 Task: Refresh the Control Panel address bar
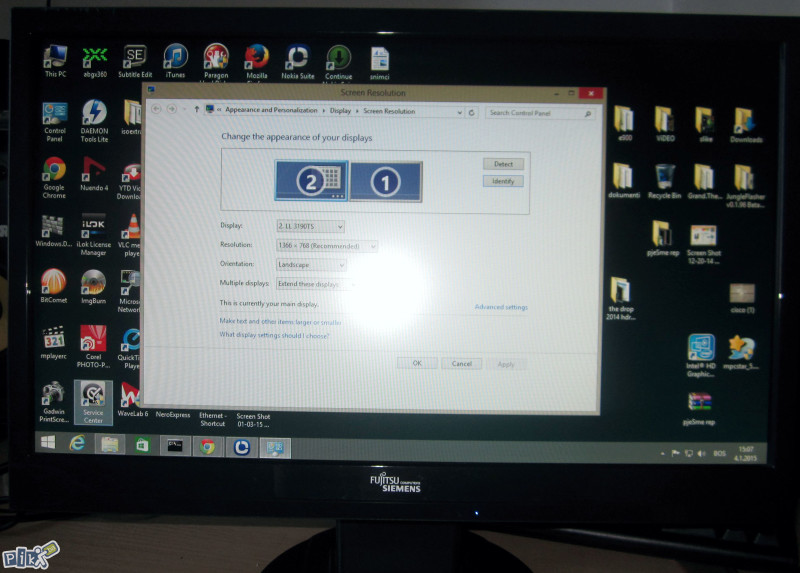[x=471, y=113]
